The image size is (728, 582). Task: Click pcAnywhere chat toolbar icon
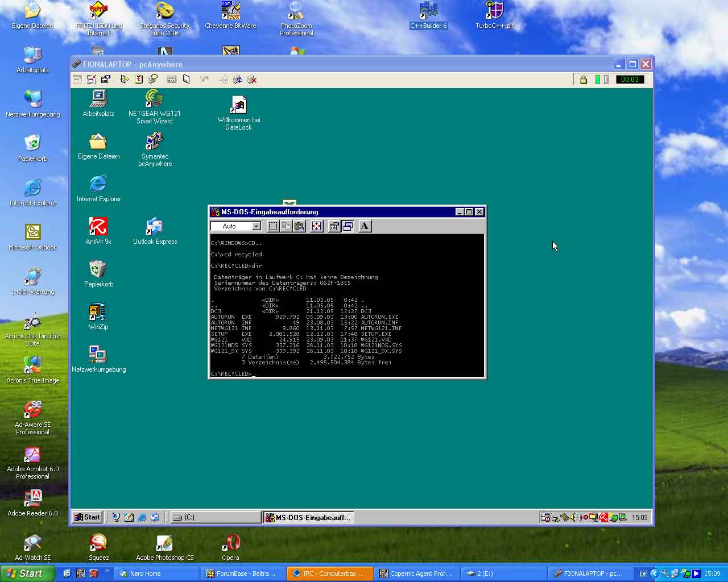pyautogui.click(x=153, y=80)
